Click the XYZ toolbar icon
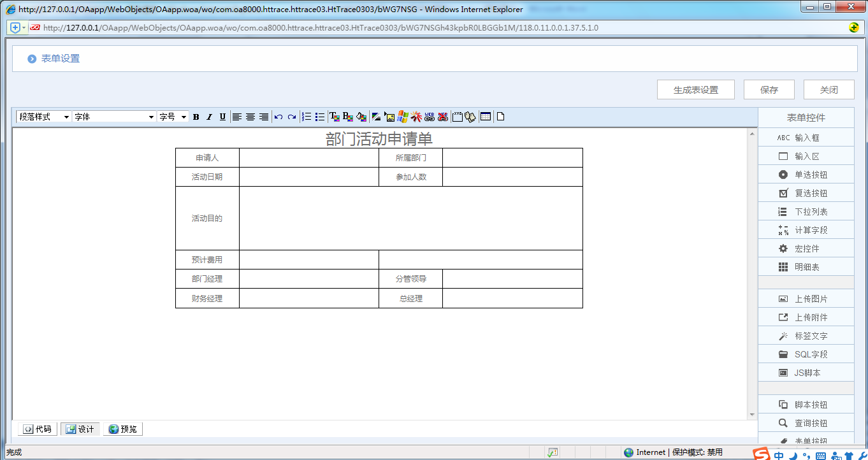This screenshot has width=868, height=460. point(457,117)
